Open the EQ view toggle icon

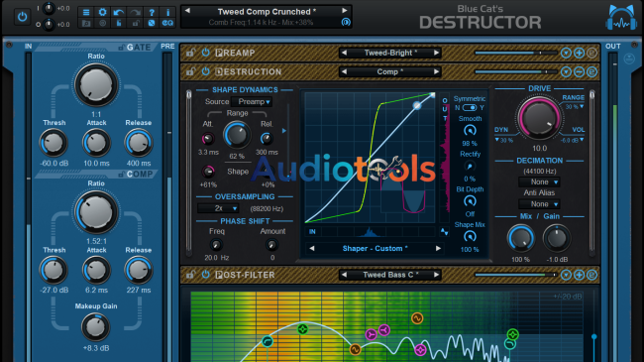[167, 24]
